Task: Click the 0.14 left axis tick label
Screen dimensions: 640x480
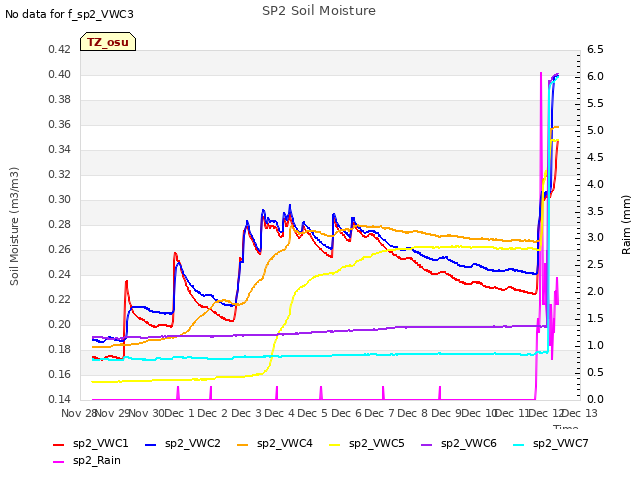Action: coord(60,399)
